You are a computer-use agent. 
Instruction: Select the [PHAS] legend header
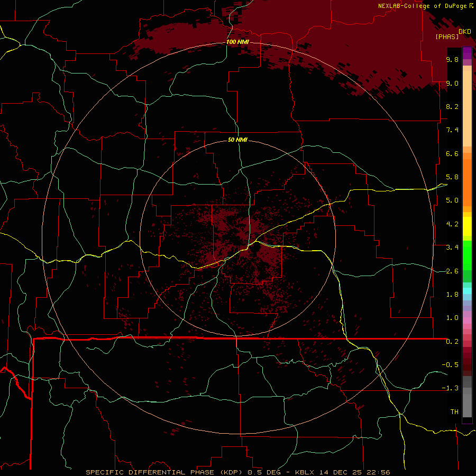pyautogui.click(x=447, y=36)
